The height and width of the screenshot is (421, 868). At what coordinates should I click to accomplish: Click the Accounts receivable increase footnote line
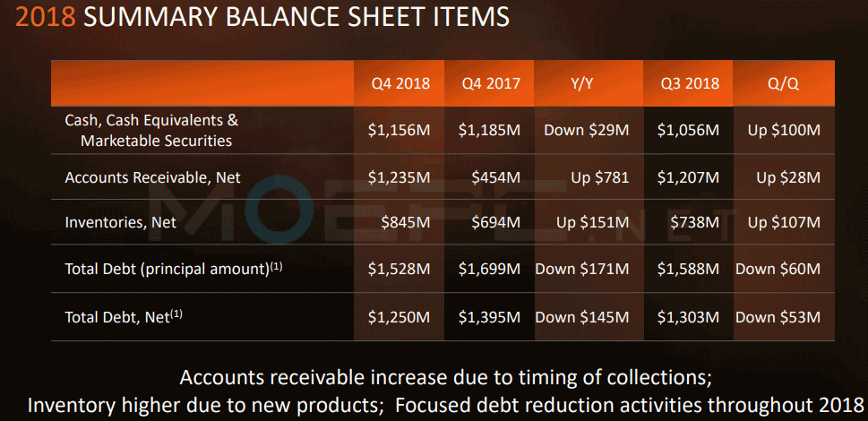pos(445,378)
